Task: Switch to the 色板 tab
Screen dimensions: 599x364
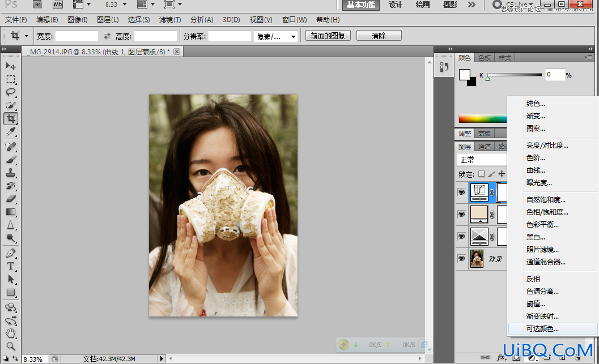Action: 485,58
